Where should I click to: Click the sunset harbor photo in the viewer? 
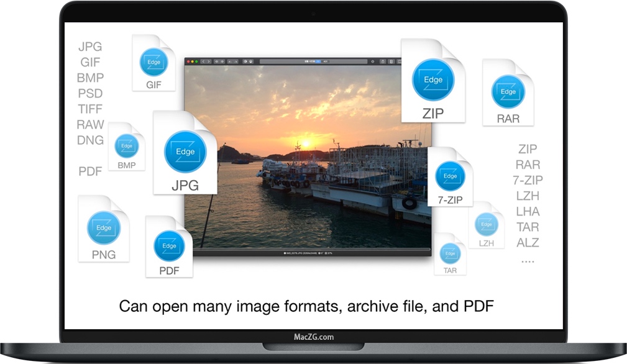(308, 157)
